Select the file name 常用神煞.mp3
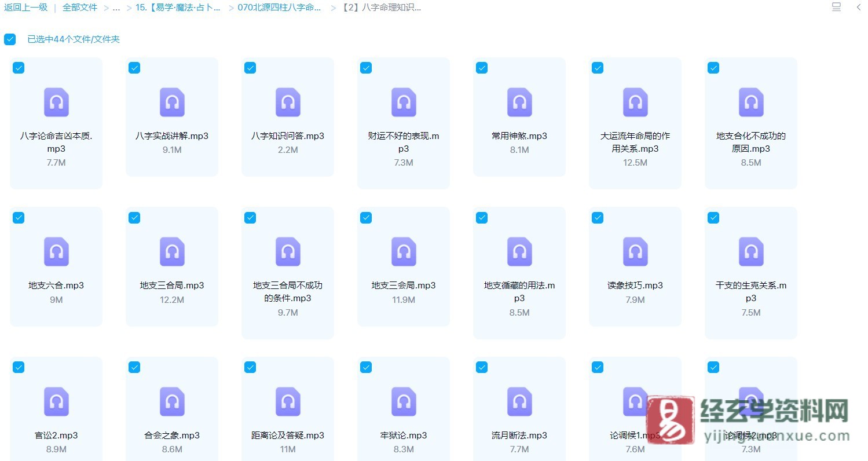 [519, 136]
